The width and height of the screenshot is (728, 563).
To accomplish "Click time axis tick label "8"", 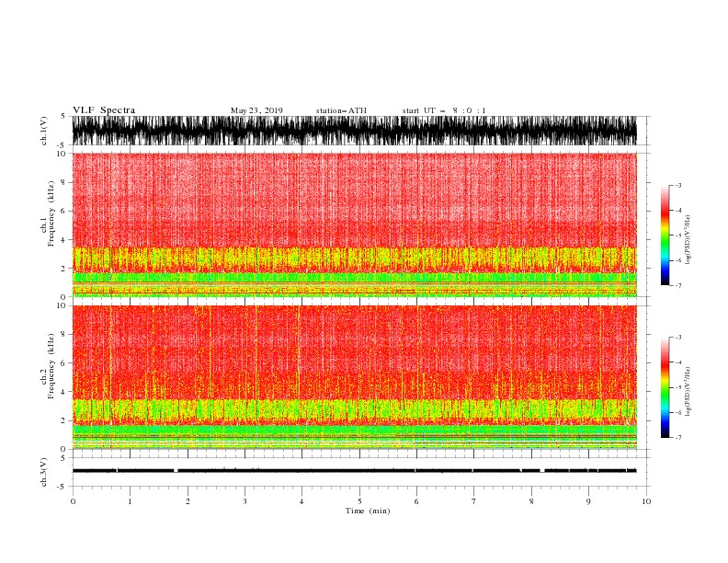I will [x=531, y=501].
